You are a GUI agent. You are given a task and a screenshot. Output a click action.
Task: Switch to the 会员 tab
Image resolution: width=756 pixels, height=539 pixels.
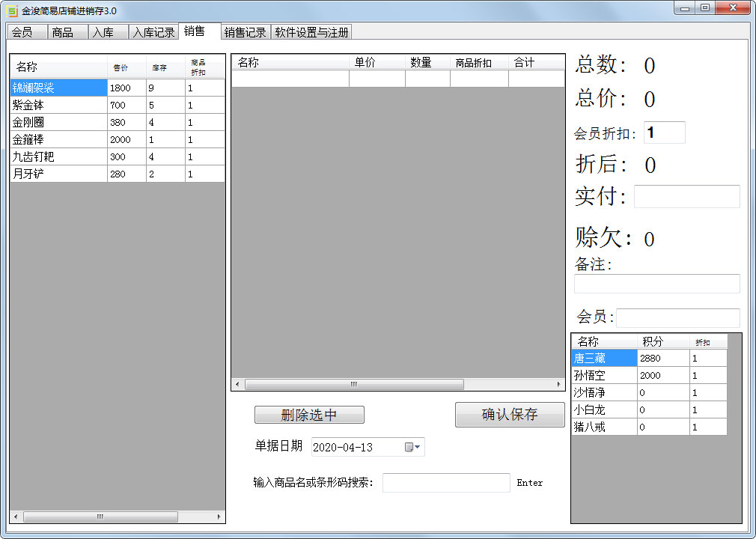27,32
